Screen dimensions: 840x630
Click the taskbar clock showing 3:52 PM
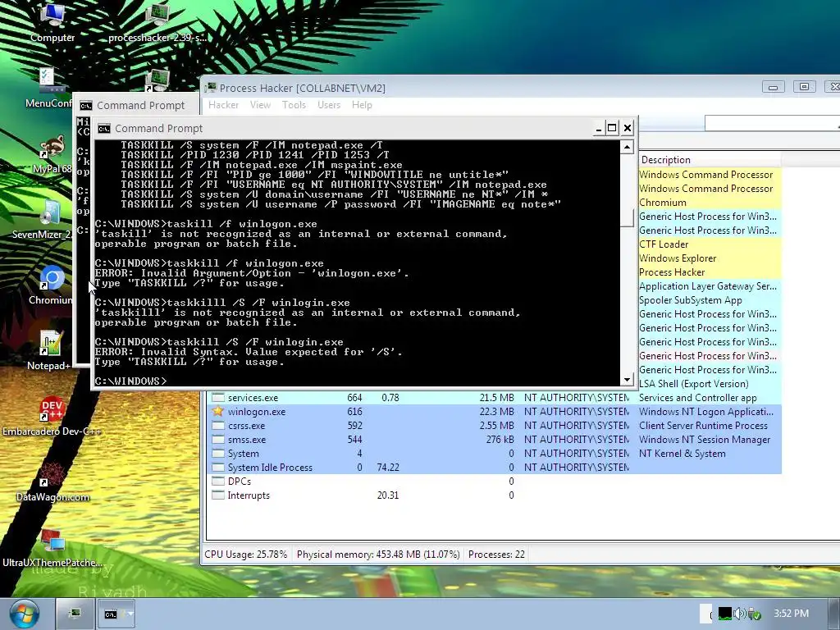coord(792,614)
